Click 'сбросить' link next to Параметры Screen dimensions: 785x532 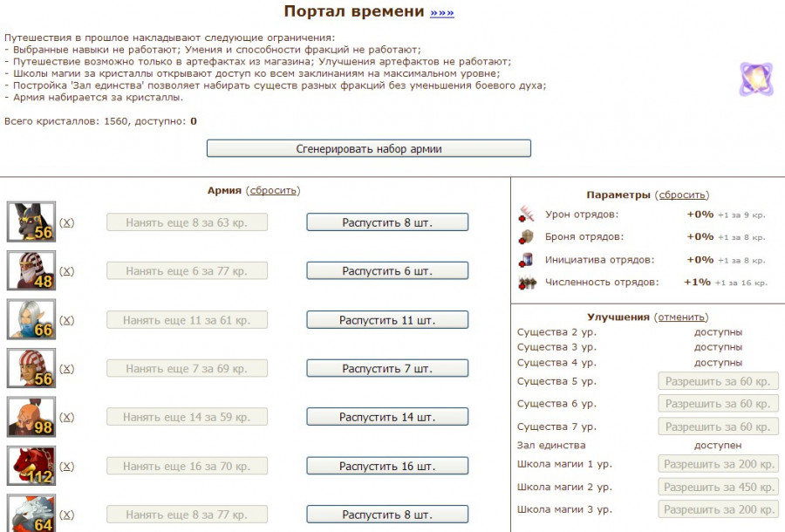click(x=682, y=194)
